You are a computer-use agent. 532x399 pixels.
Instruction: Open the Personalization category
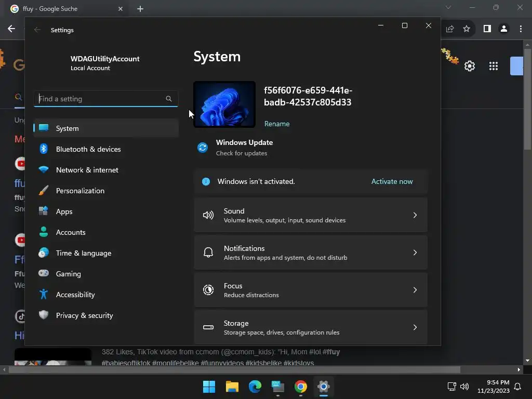point(106,191)
